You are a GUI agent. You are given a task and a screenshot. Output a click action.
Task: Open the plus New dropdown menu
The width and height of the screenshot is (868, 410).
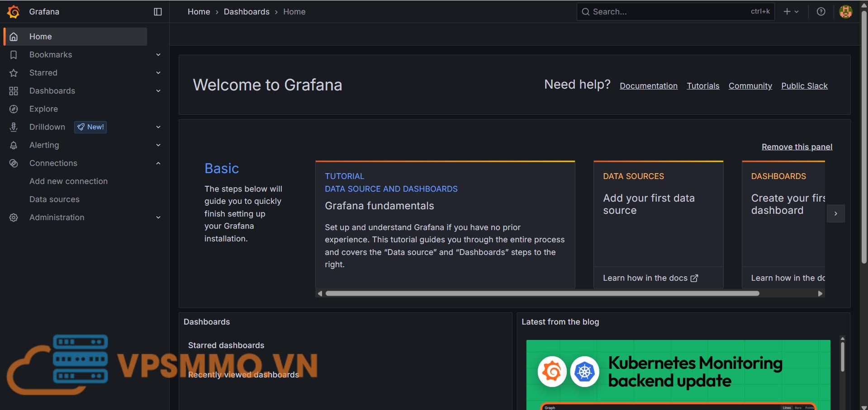coord(791,12)
